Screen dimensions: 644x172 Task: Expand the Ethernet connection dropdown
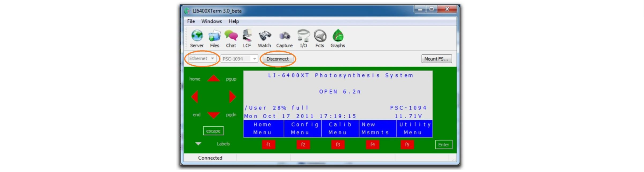click(202, 58)
